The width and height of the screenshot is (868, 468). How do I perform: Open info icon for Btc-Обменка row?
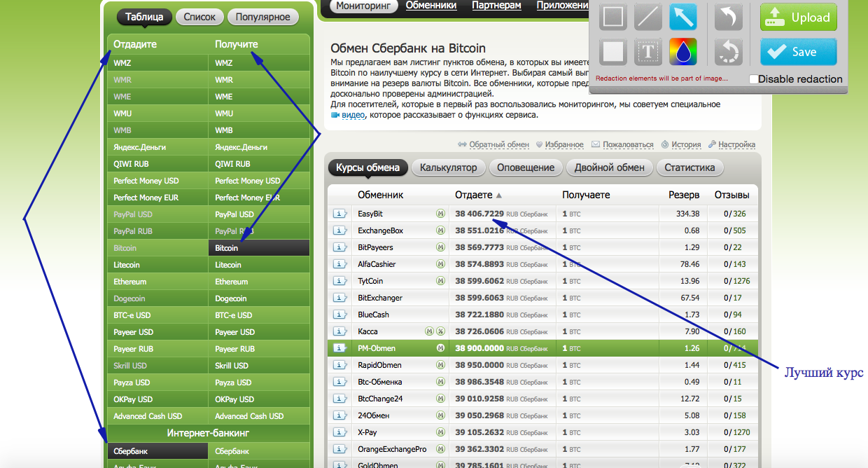pyautogui.click(x=339, y=382)
